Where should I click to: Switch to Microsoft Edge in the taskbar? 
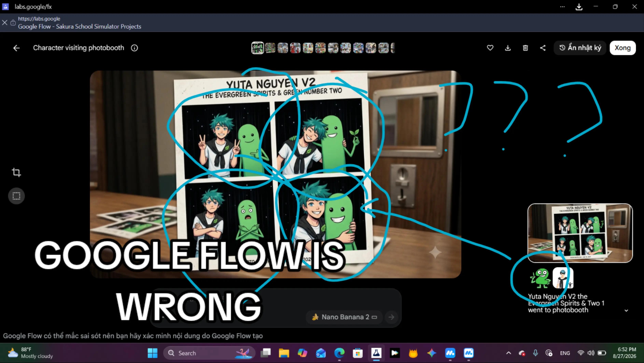(x=339, y=353)
